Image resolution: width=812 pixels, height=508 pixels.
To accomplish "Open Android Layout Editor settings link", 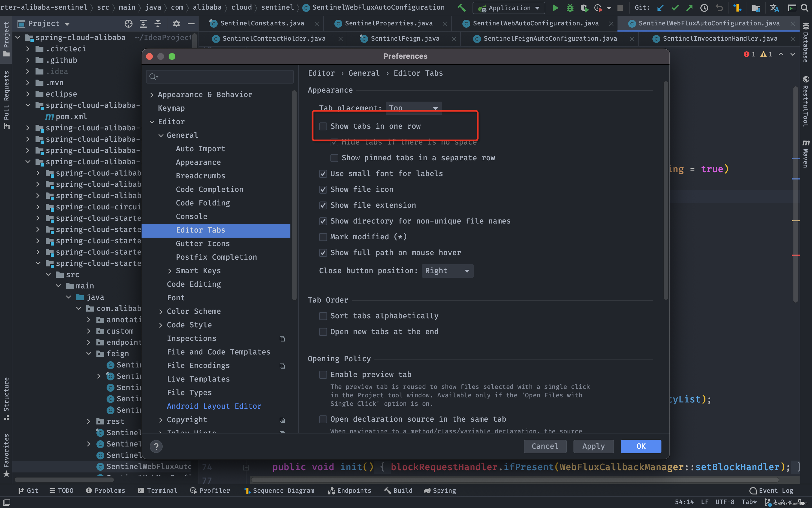I will point(214,406).
